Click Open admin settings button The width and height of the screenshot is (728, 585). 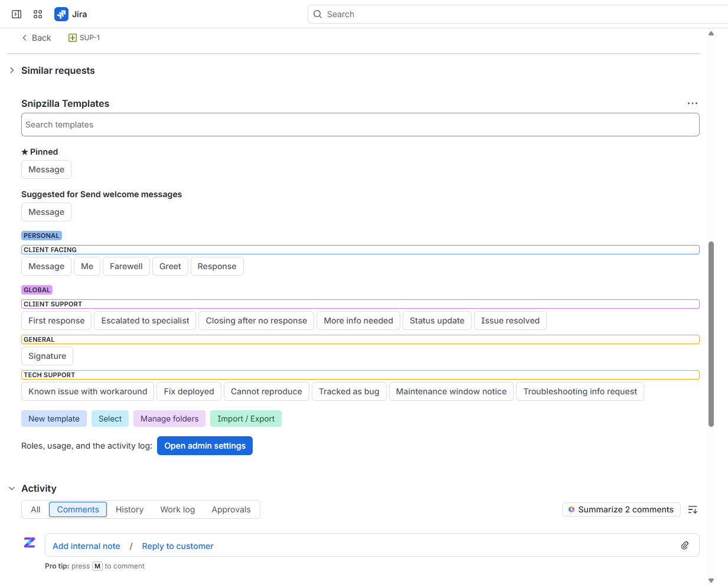(205, 446)
